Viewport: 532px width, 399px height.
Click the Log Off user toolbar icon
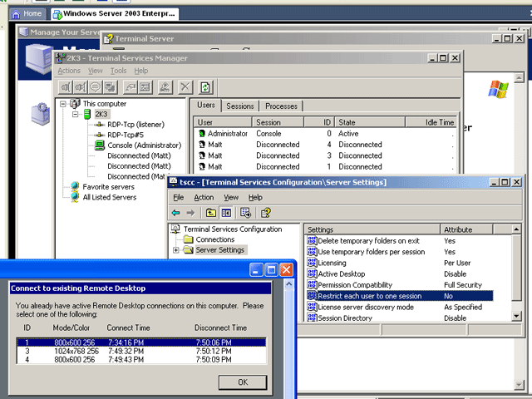(x=165, y=87)
